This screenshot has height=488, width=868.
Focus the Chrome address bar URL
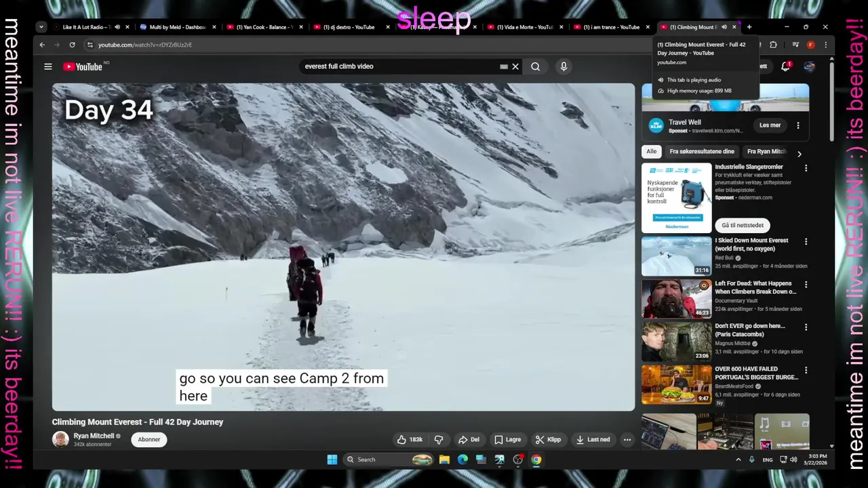(x=145, y=45)
